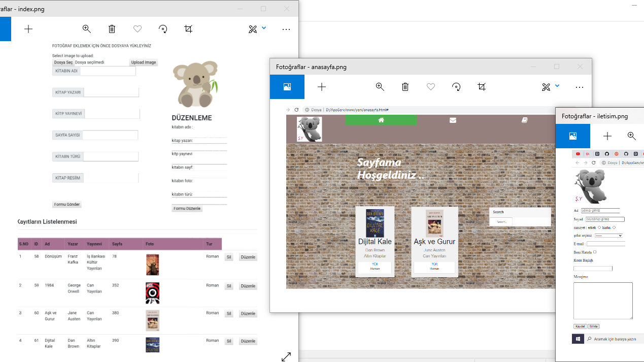Click Düzenle button in the 1984 row

pos(248,286)
